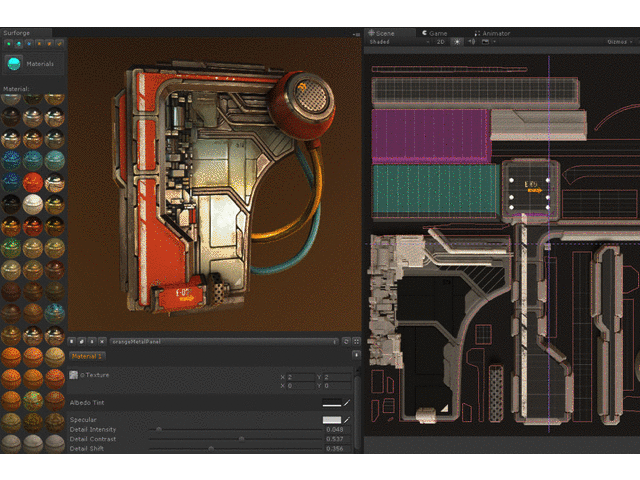Screen dimensions: 640x480
Task: Click the Texture offset X field
Action: pyautogui.click(x=300, y=386)
